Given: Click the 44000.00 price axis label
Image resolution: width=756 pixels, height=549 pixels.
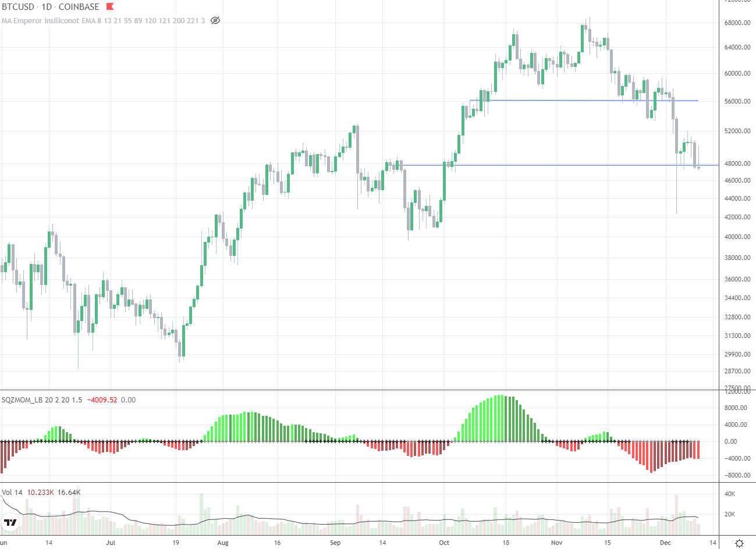Looking at the screenshot, I should coord(737,199).
